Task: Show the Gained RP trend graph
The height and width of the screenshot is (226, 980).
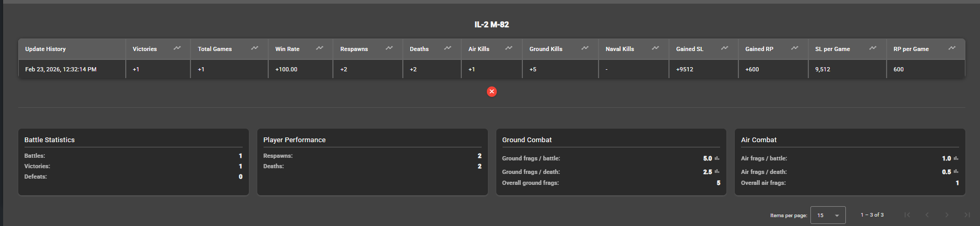Action: pos(795,48)
